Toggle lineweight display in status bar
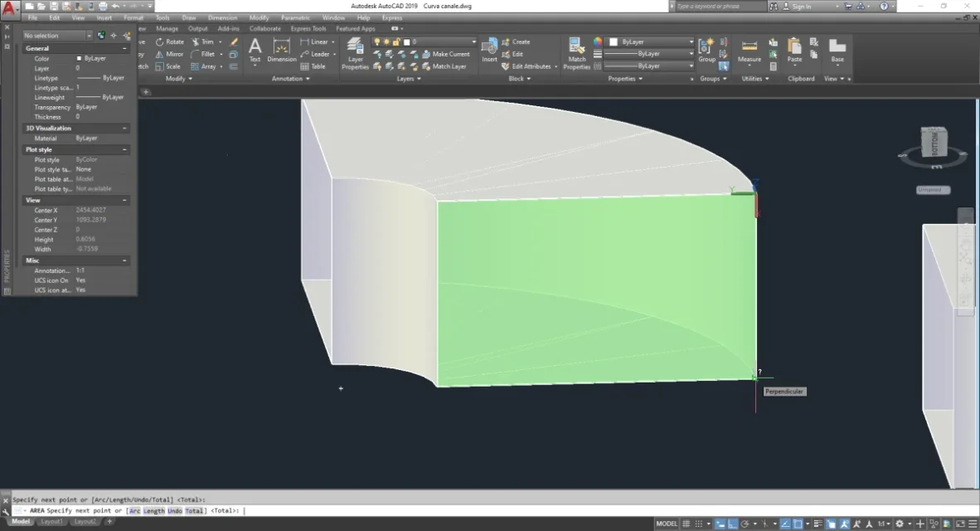 click(x=817, y=524)
